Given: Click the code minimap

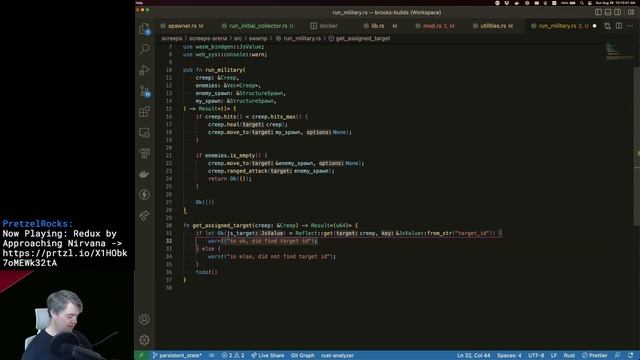Looking at the screenshot, I should pyautogui.click(x=619, y=51).
